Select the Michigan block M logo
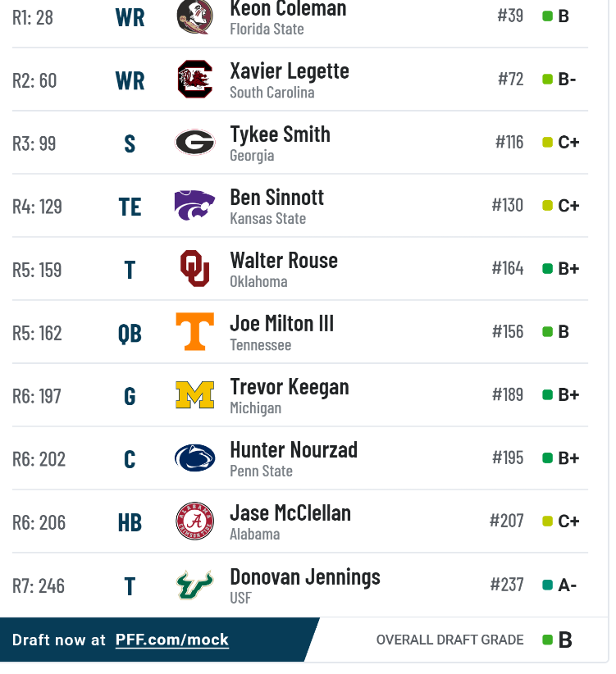The image size is (616, 674). click(x=194, y=394)
